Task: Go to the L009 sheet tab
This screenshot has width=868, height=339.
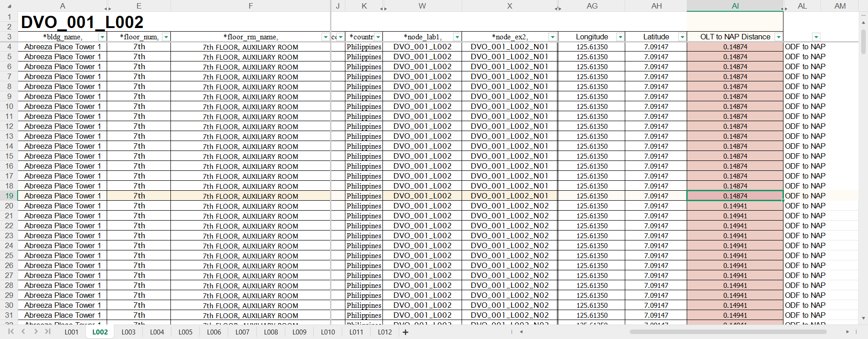Action: coord(299,332)
